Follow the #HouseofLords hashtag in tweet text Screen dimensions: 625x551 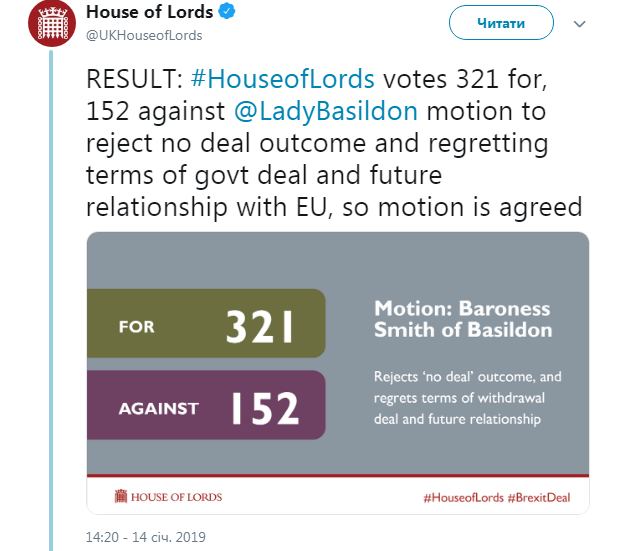click(x=280, y=80)
